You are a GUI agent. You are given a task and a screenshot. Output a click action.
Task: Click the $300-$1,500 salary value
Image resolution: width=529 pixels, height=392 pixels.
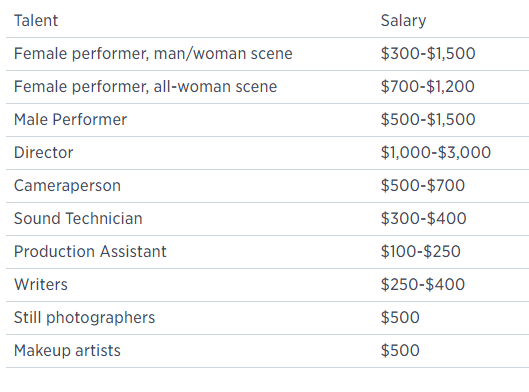click(428, 54)
